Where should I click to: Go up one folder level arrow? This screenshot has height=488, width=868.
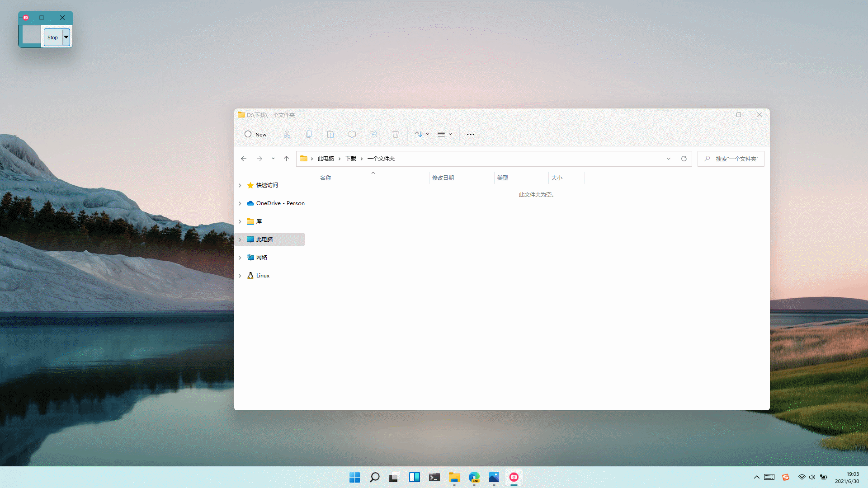286,159
